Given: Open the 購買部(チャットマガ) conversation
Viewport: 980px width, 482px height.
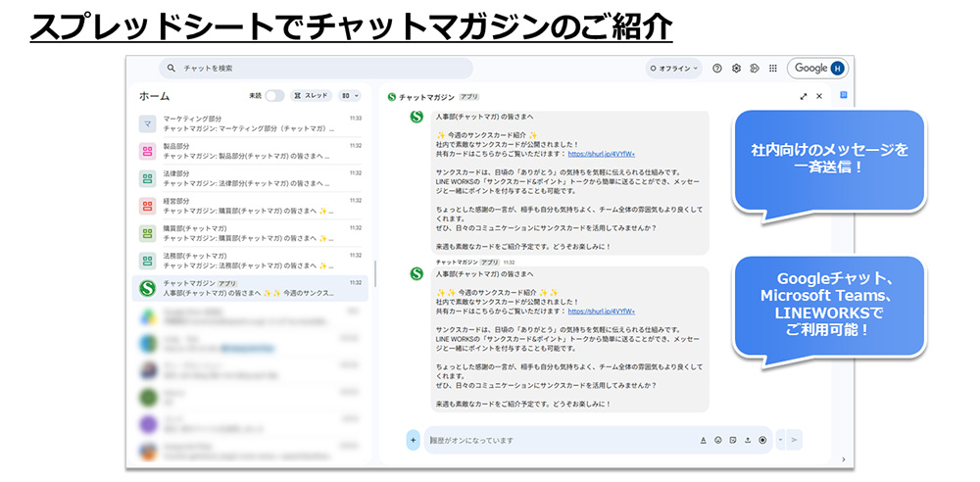Looking at the screenshot, I should (x=250, y=233).
